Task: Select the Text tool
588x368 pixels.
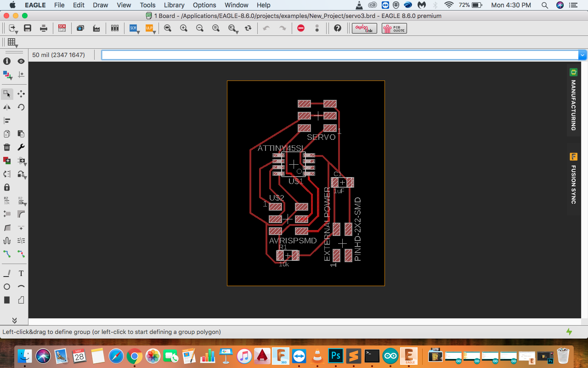Action: tap(21, 273)
